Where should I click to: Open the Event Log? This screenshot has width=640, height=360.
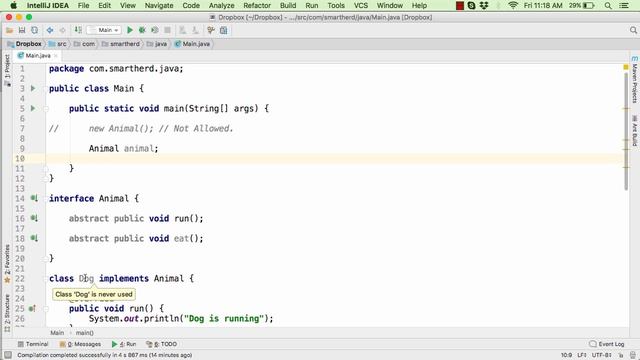pyautogui.click(x=607, y=344)
